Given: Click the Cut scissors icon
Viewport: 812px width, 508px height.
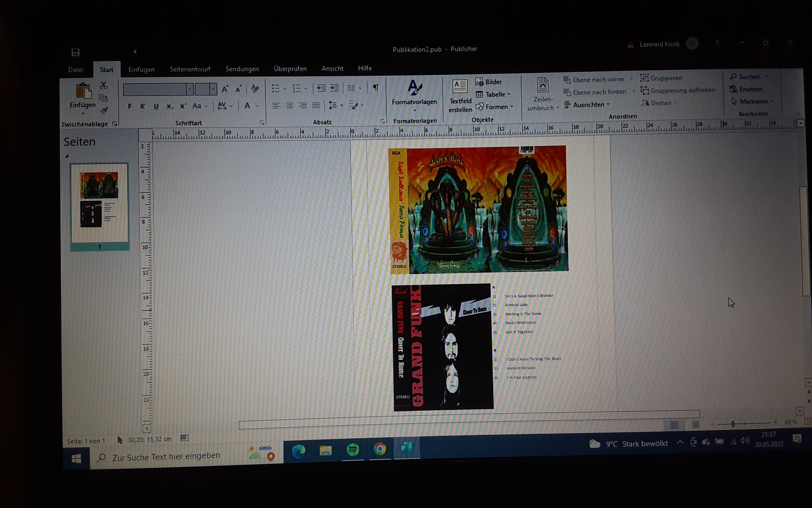Looking at the screenshot, I should click(103, 85).
